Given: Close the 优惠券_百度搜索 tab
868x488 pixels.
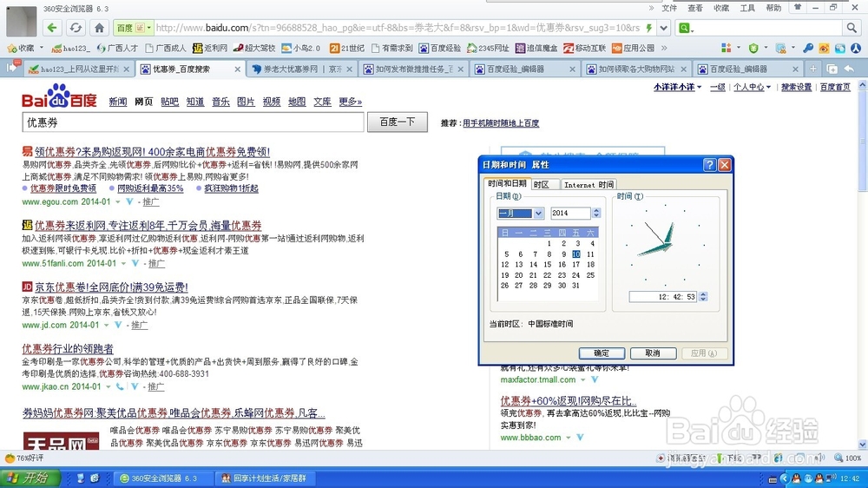Looking at the screenshot, I should point(238,69).
